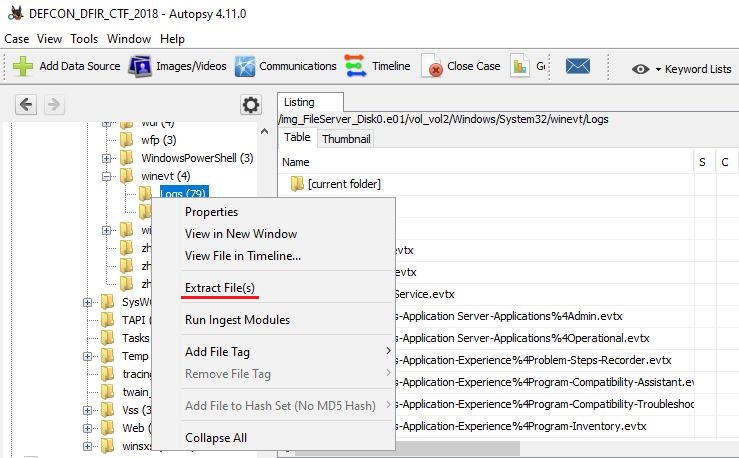Click the Keyword Lists eye icon
The width and height of the screenshot is (739, 458).
tap(641, 69)
